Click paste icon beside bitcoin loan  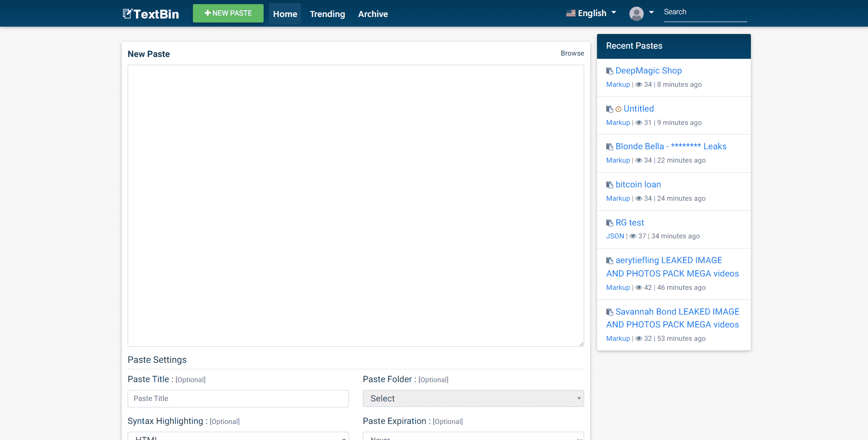[x=609, y=185]
